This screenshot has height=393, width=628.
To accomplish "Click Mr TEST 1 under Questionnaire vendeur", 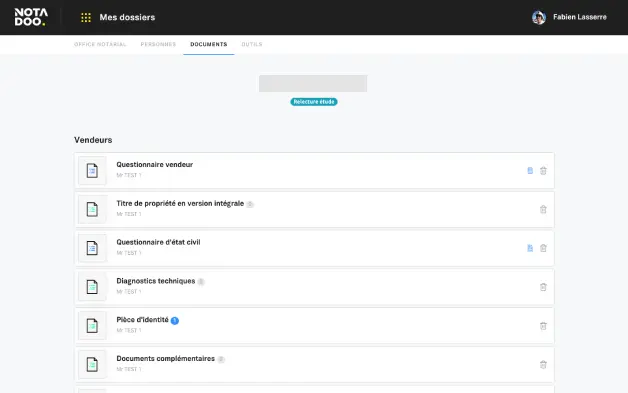I will point(129,175).
